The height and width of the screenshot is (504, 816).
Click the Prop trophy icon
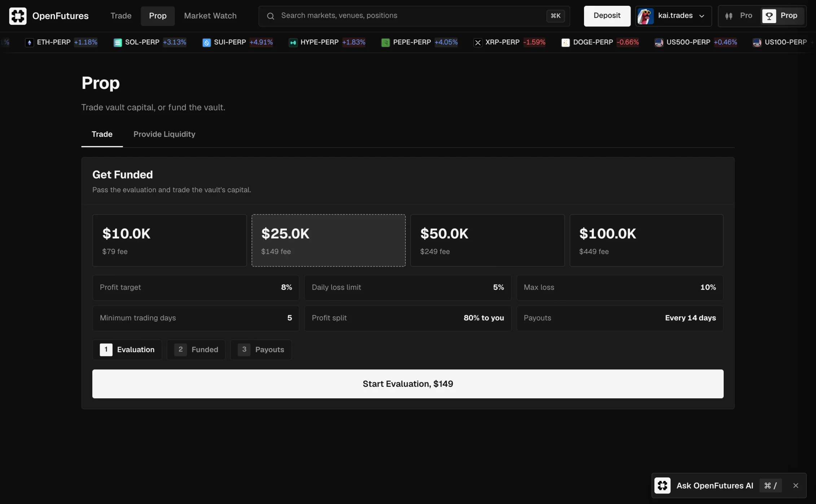coord(769,16)
